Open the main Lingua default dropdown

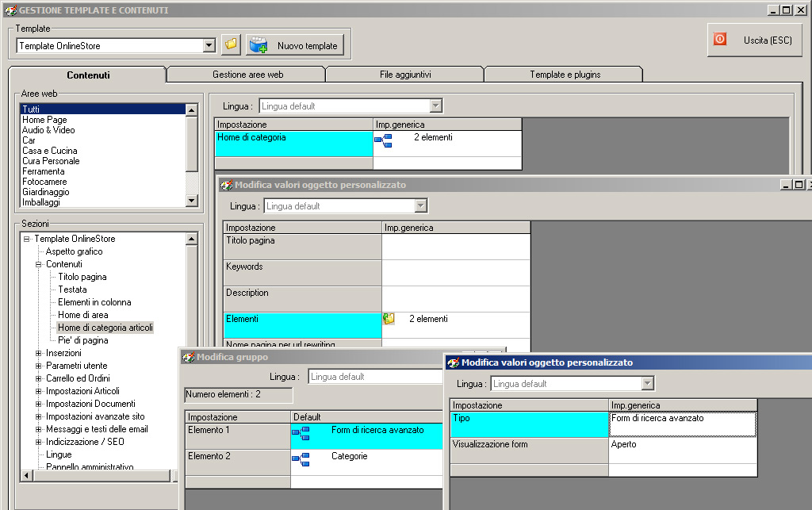436,106
